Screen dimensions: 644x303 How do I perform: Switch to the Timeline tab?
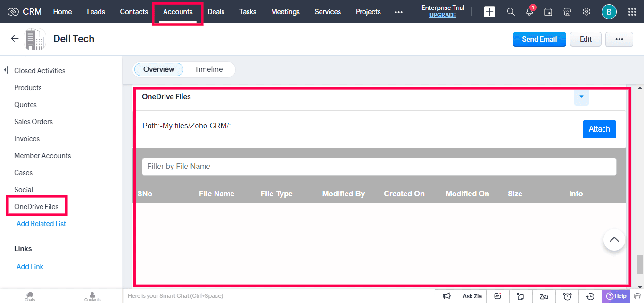[209, 69]
